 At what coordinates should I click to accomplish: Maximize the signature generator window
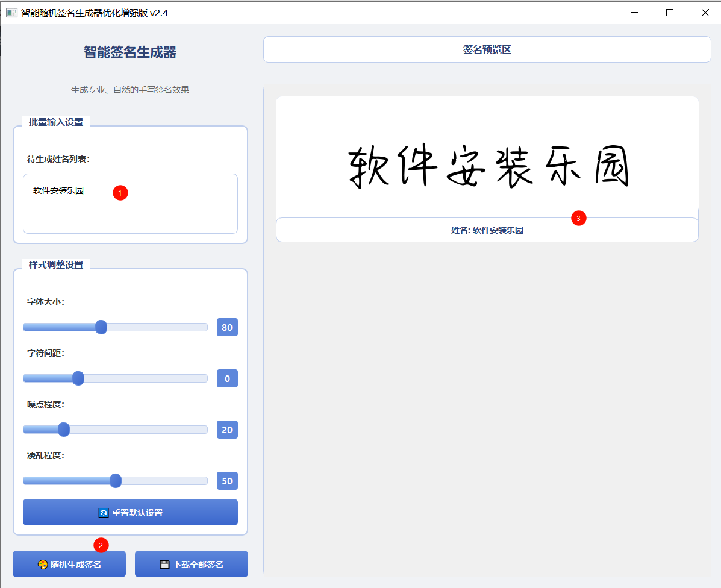pyautogui.click(x=669, y=13)
